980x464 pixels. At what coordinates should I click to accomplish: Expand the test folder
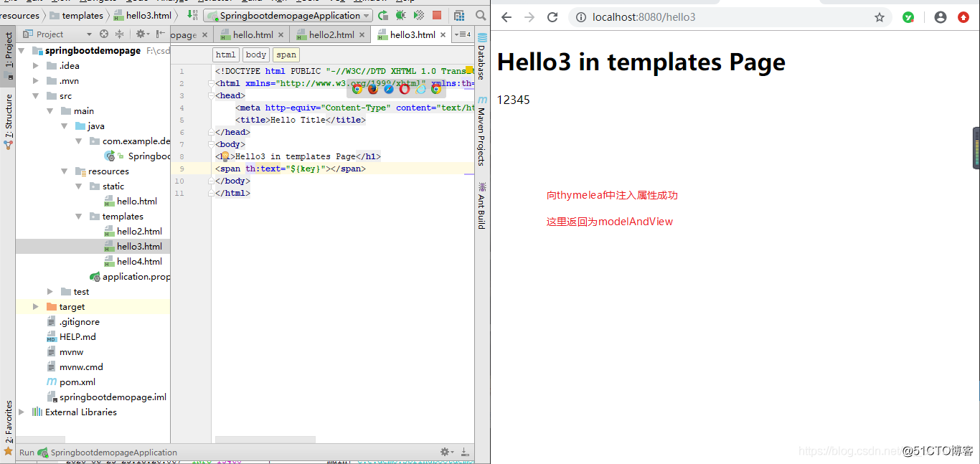pyautogui.click(x=50, y=292)
